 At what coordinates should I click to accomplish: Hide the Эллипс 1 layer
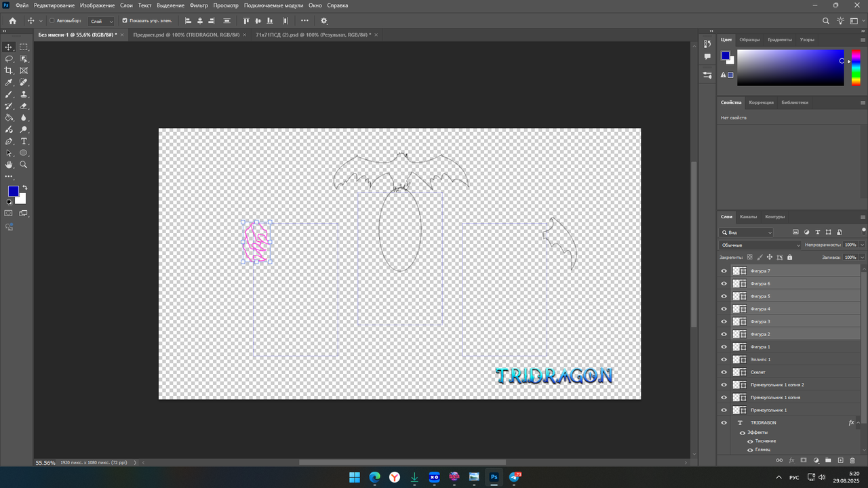(x=724, y=359)
